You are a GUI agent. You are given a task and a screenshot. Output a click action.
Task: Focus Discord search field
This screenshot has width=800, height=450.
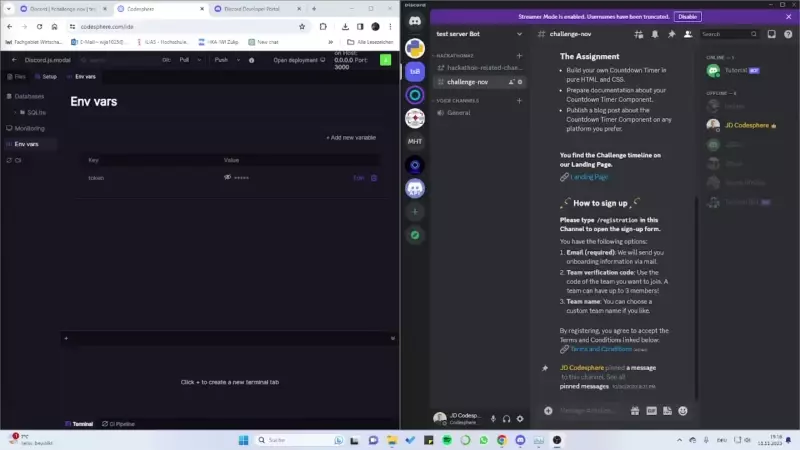(x=729, y=34)
